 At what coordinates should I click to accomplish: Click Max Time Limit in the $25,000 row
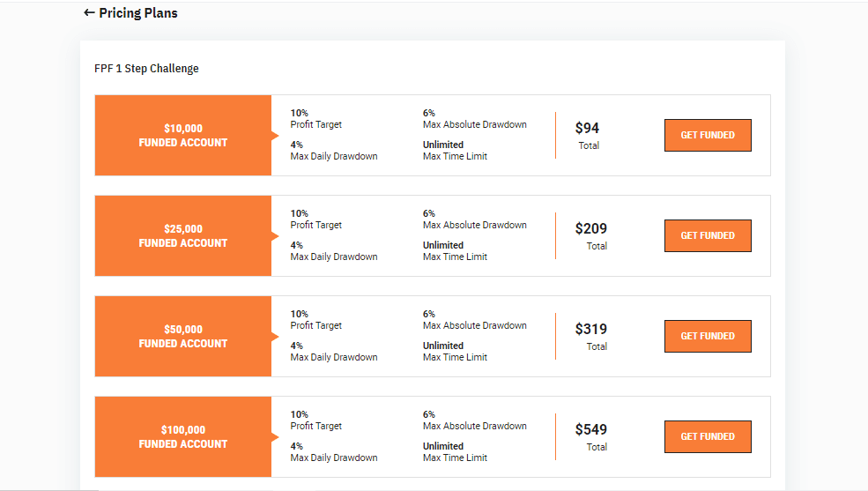tap(455, 257)
